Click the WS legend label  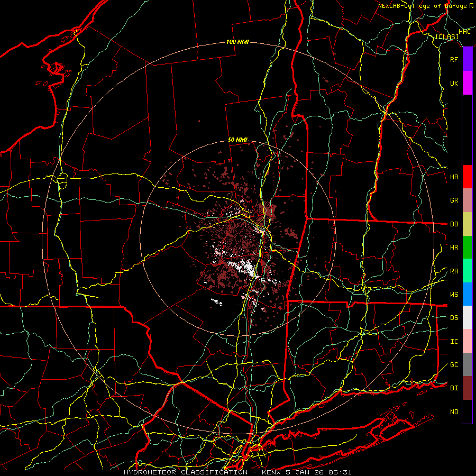[x=454, y=295]
